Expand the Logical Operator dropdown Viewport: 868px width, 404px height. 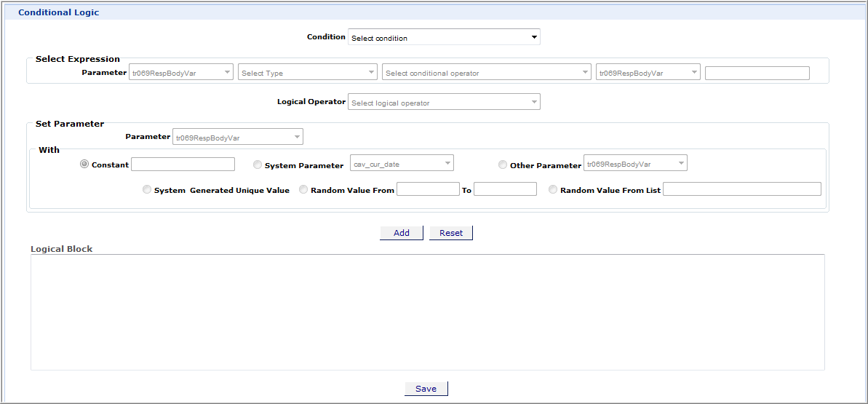(x=444, y=102)
